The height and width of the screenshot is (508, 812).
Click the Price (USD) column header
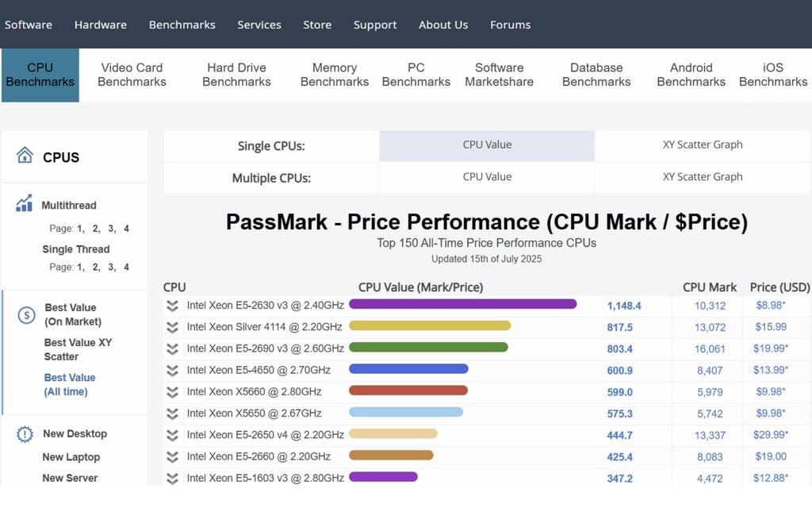(x=780, y=287)
